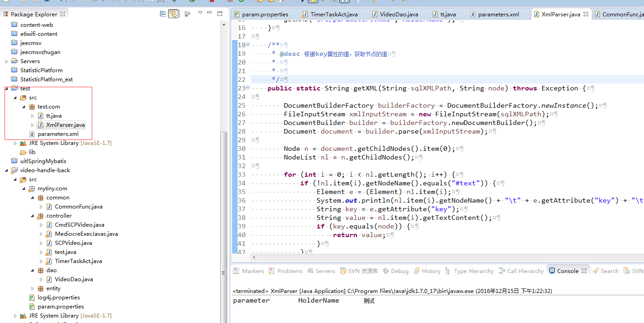Click the Focus on Active Task icon
Viewport: 644px width, 323px height.
(x=187, y=14)
